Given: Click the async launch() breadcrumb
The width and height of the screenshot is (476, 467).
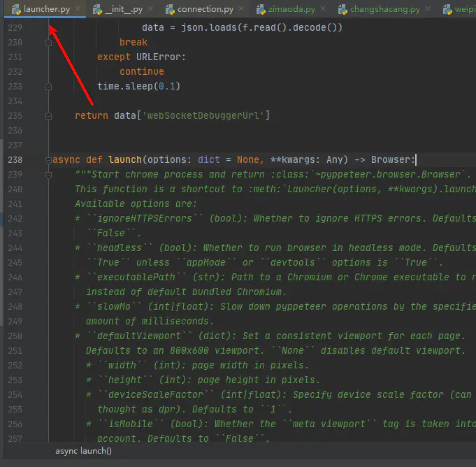Looking at the screenshot, I should (x=83, y=451).
